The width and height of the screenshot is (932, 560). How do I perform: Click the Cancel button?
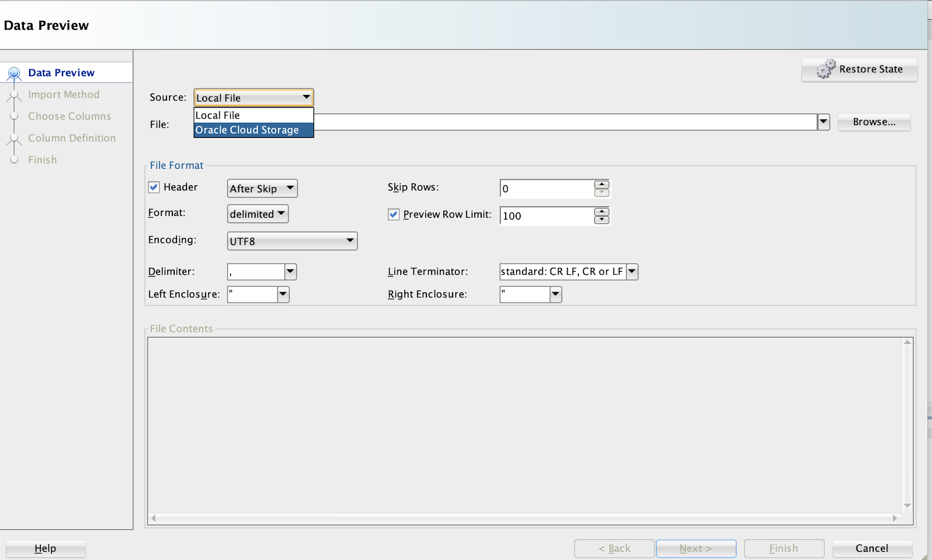pos(871,548)
